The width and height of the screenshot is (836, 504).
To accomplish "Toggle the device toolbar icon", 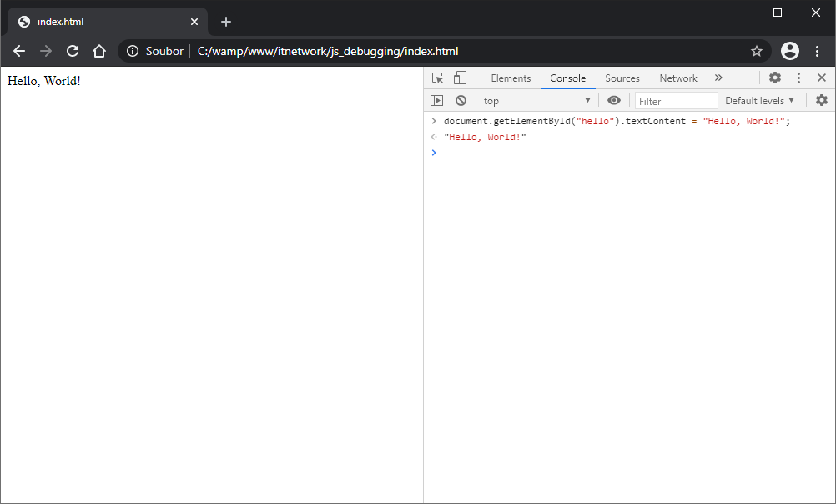I will pos(460,78).
